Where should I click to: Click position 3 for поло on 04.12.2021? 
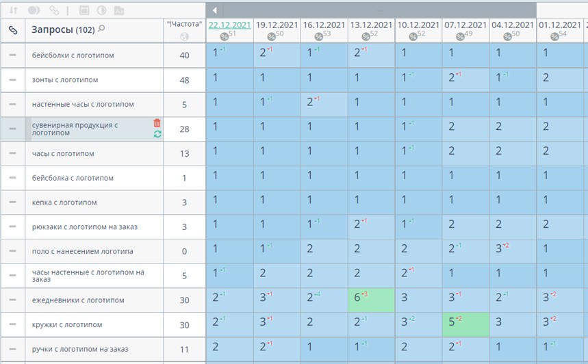(x=513, y=251)
